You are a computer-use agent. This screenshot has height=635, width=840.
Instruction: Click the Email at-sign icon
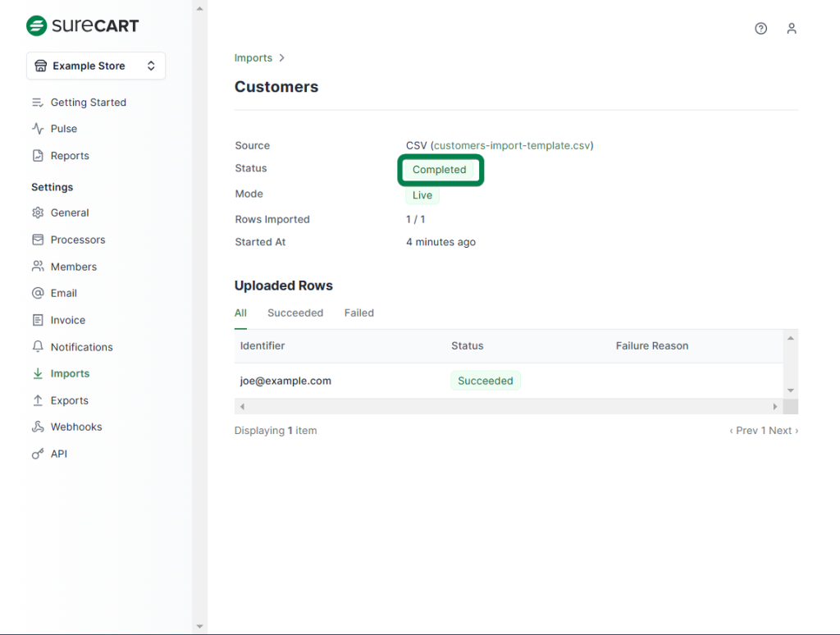[38, 293]
